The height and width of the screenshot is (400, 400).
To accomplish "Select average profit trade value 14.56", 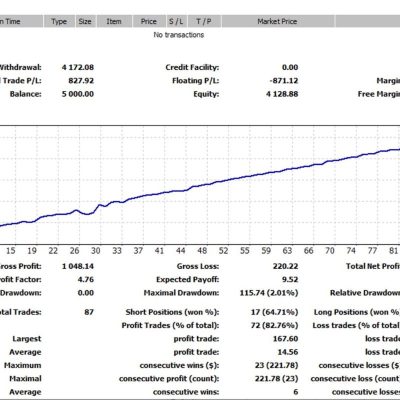I will pos(288,352).
